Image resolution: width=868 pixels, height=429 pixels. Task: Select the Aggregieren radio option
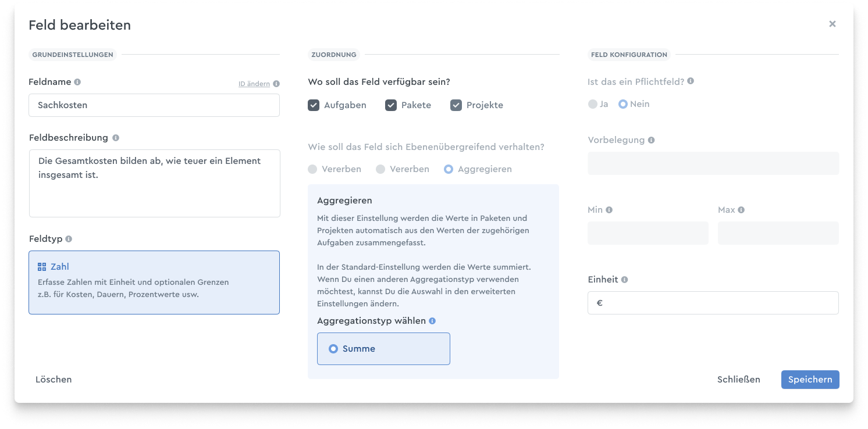(x=449, y=169)
